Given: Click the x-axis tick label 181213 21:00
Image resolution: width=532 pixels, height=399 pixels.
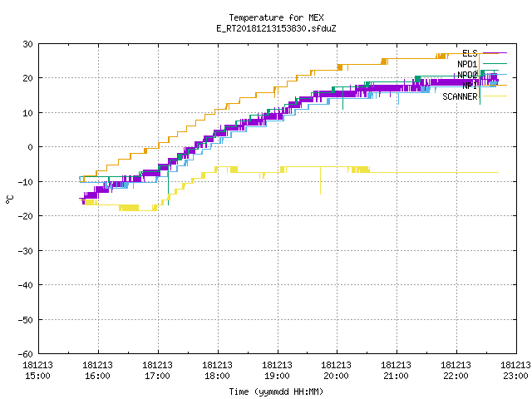Looking at the screenshot, I should pos(396,371).
